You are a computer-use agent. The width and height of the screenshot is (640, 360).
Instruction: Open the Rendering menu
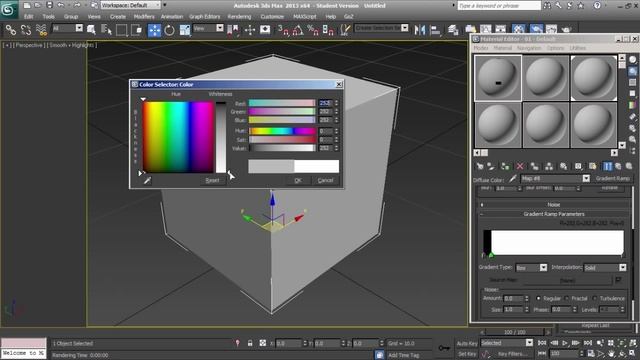click(239, 17)
